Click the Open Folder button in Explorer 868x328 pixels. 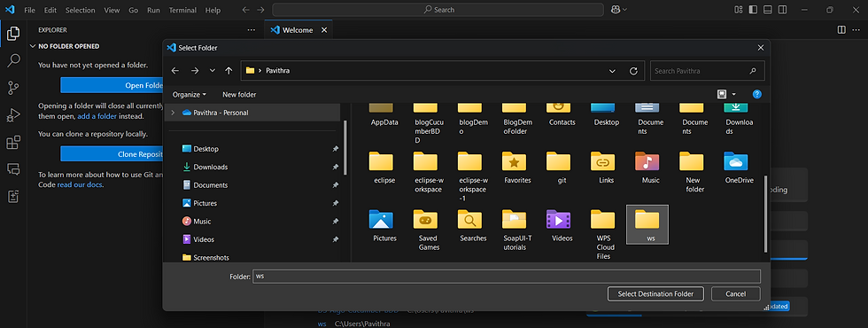[x=112, y=85]
